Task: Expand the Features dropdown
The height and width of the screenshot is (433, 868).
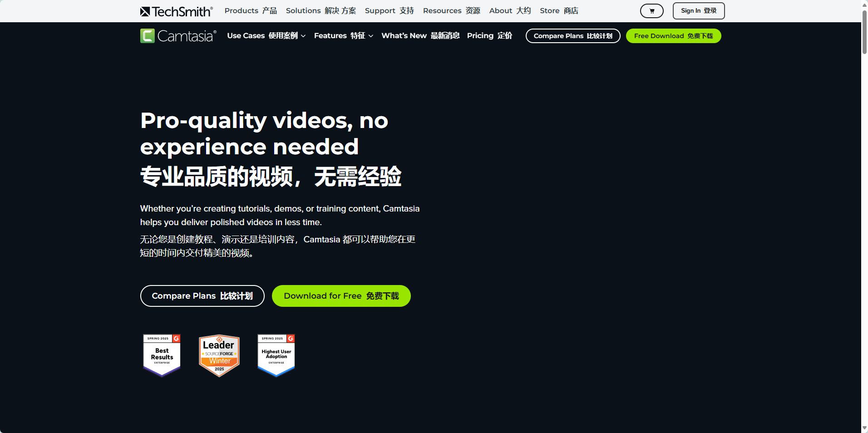Action: [x=344, y=36]
